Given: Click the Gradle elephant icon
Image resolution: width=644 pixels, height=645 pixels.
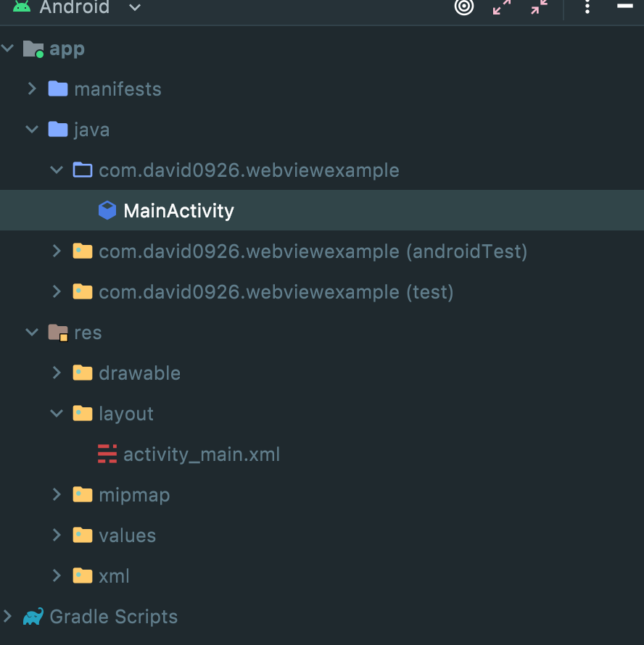Looking at the screenshot, I should 33,617.
